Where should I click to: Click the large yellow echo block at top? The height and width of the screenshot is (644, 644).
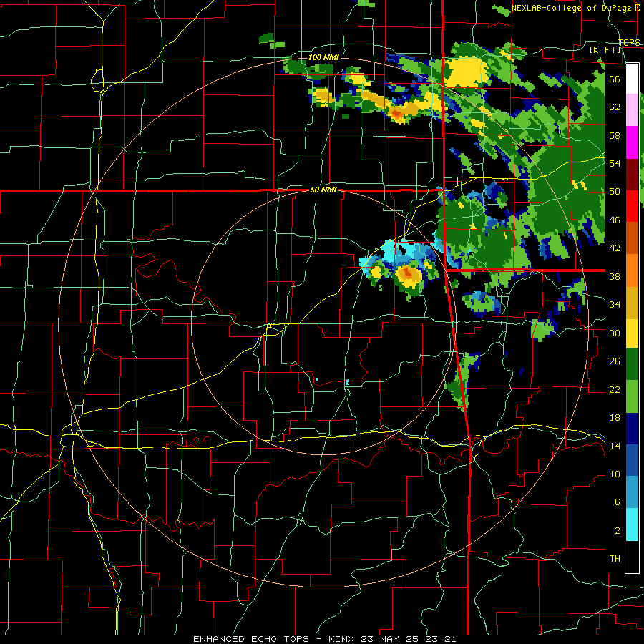pos(465,72)
